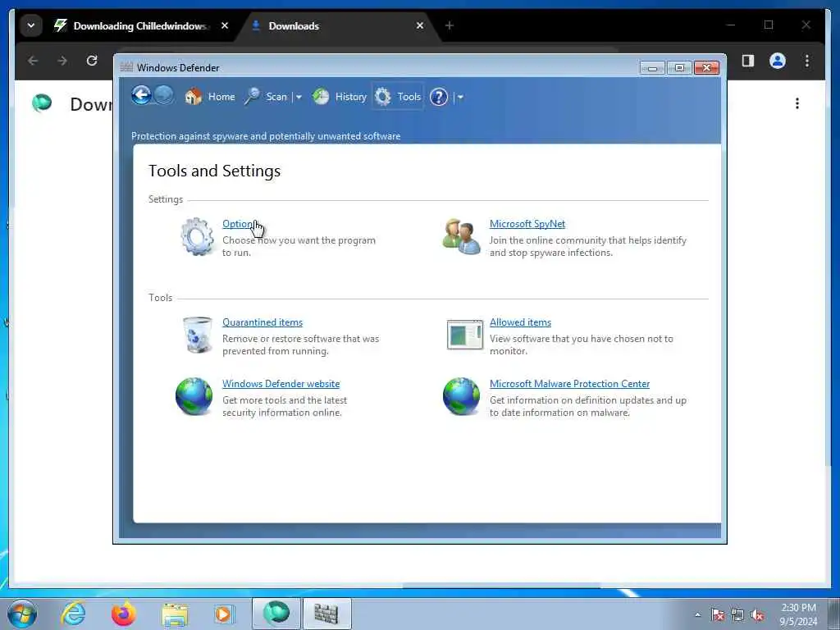Show hidden system tray icons
Image resolution: width=840 pixels, height=630 pixels.
click(697, 614)
